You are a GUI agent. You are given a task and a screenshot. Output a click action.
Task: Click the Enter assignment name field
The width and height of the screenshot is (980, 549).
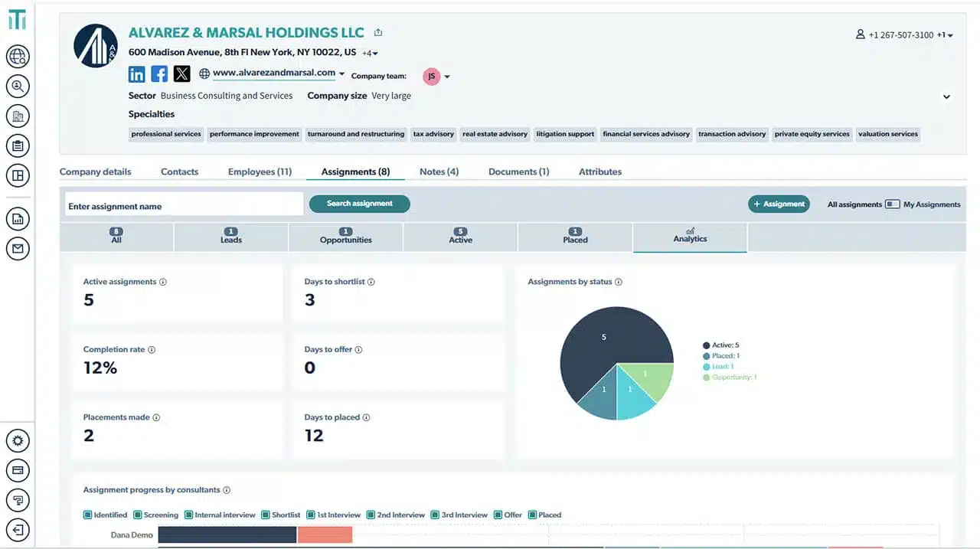click(184, 206)
